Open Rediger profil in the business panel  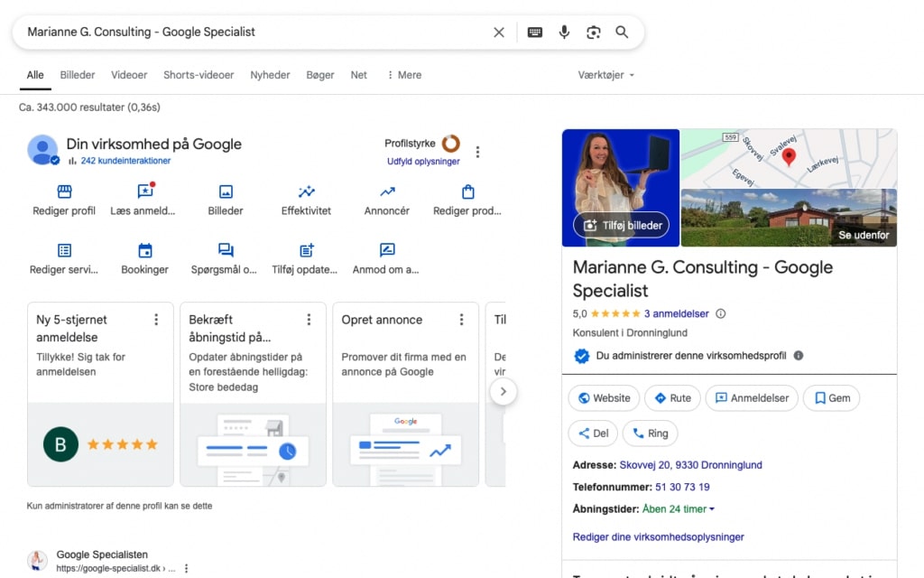click(x=63, y=199)
